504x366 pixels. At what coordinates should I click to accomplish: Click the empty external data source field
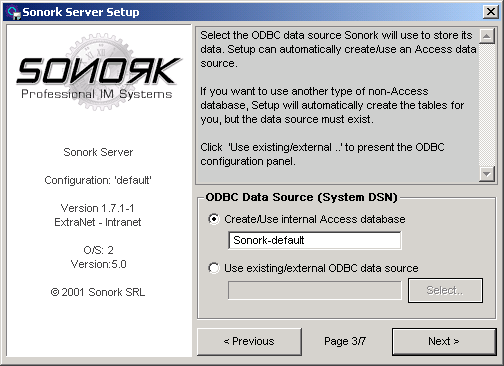[315, 290]
